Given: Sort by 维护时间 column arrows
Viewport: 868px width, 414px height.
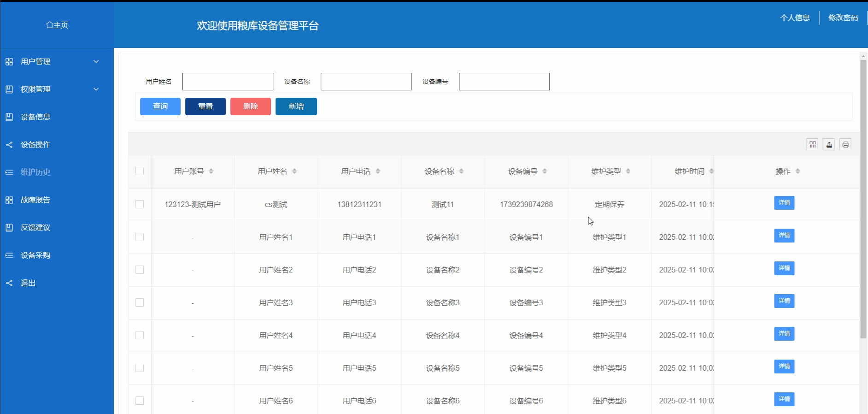Looking at the screenshot, I should [711, 172].
